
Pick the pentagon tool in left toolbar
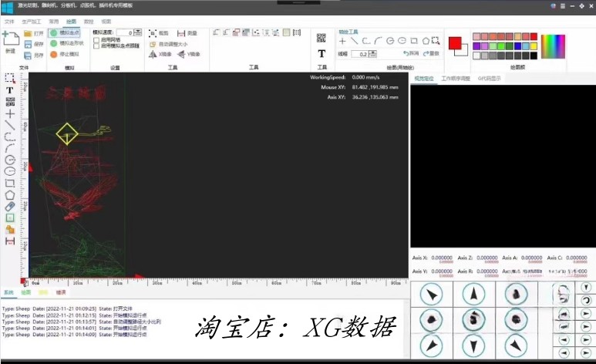coord(10,195)
